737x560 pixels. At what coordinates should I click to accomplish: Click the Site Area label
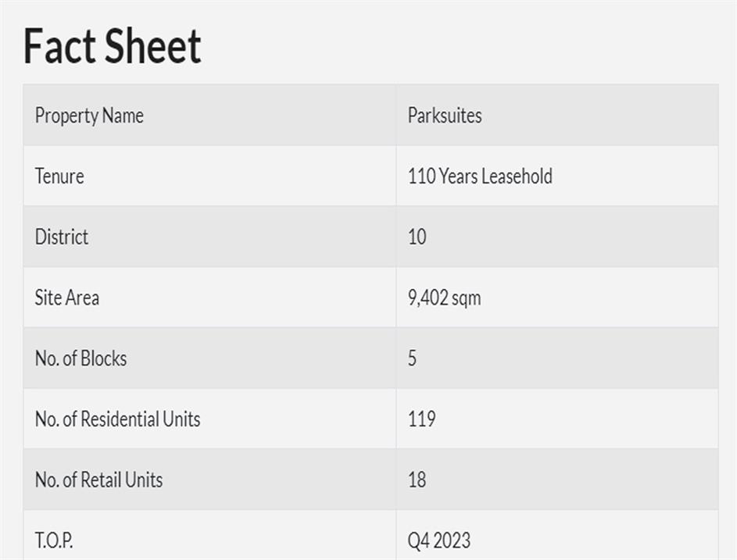click(x=67, y=298)
